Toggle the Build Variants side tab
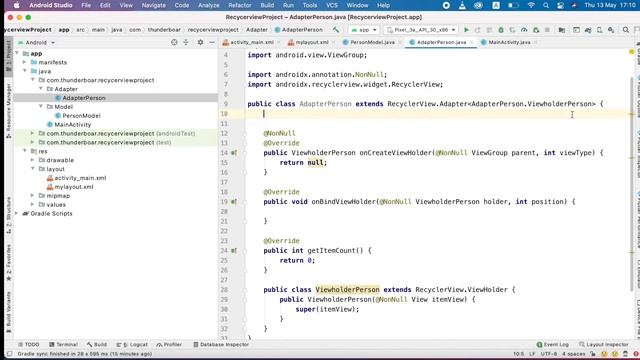 (9, 312)
